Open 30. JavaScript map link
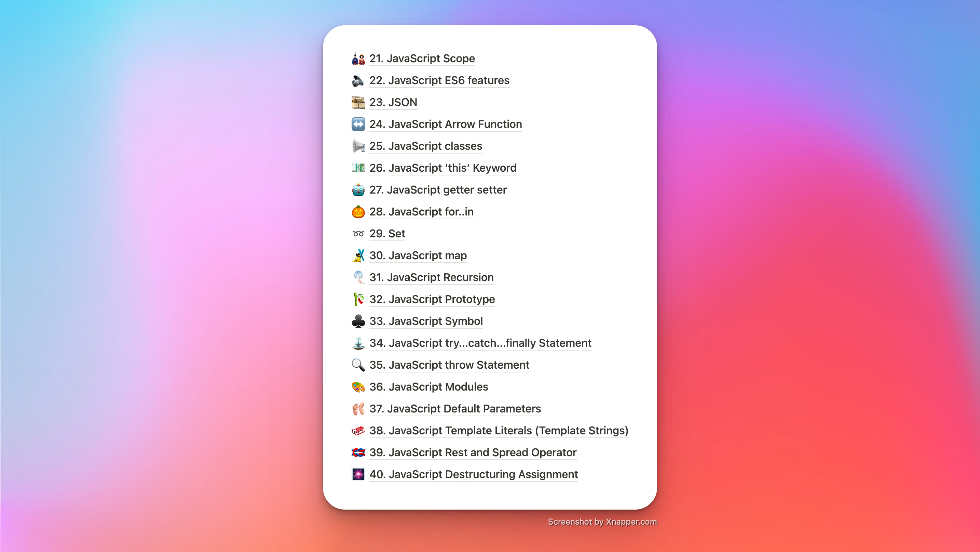 click(x=418, y=255)
